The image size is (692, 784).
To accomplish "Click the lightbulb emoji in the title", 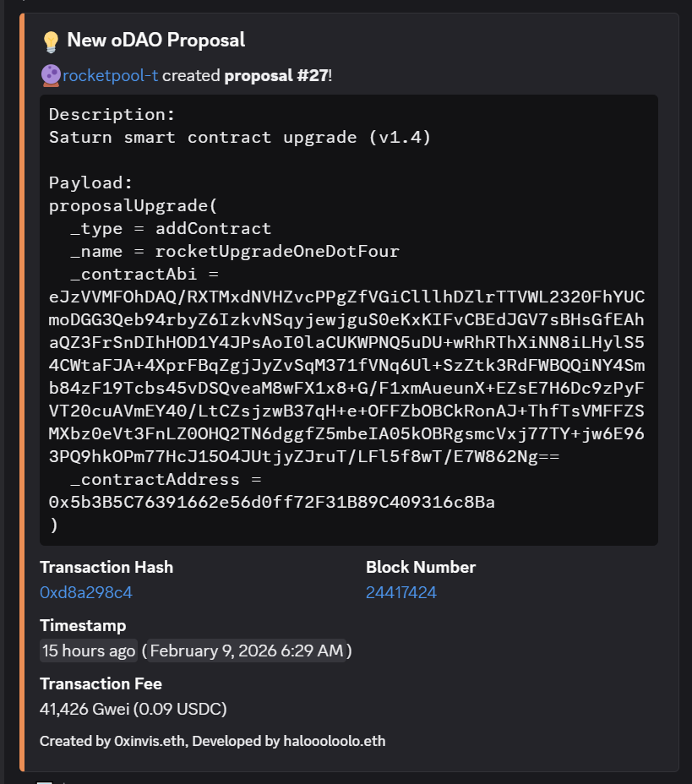I will [51, 41].
